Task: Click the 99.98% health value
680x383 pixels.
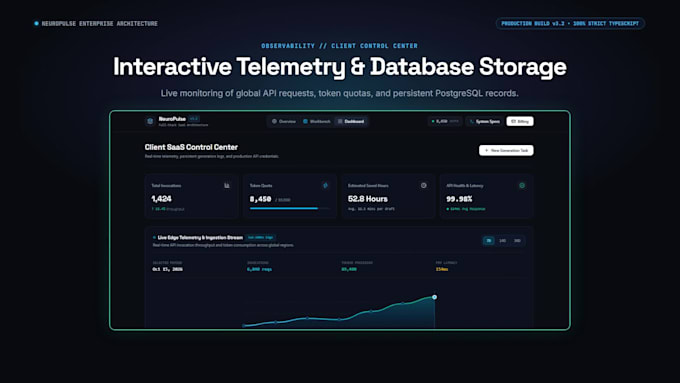Action: pyautogui.click(x=459, y=199)
